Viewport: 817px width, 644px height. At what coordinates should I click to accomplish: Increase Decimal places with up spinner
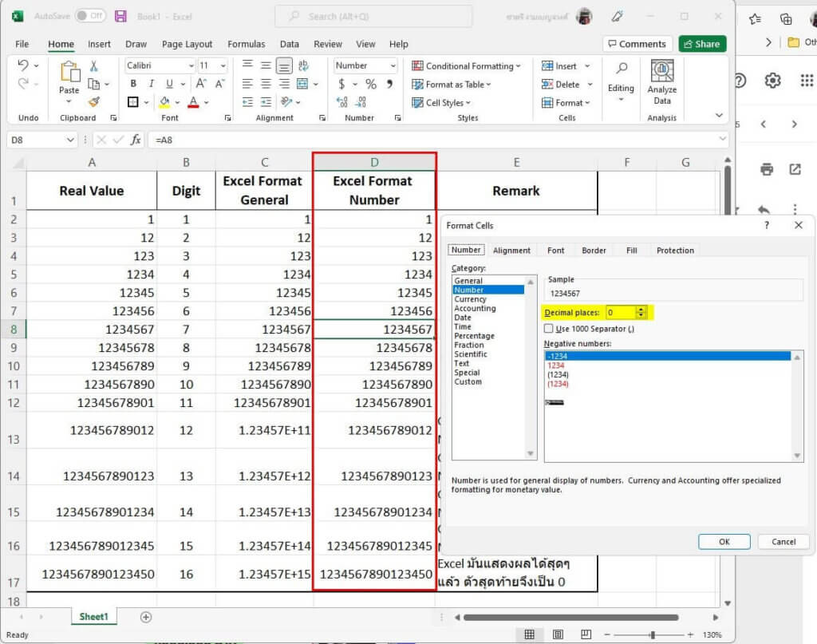click(641, 310)
